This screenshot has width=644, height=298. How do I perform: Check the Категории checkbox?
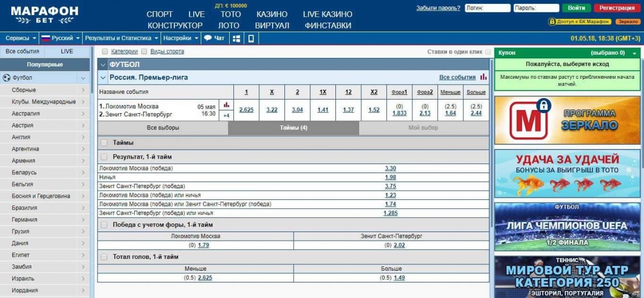105,51
